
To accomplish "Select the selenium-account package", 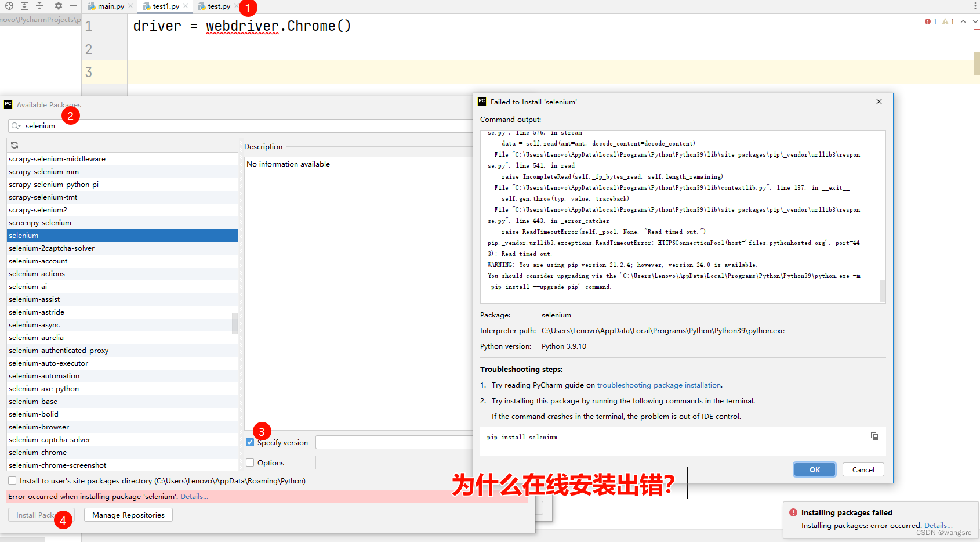I will [x=122, y=261].
